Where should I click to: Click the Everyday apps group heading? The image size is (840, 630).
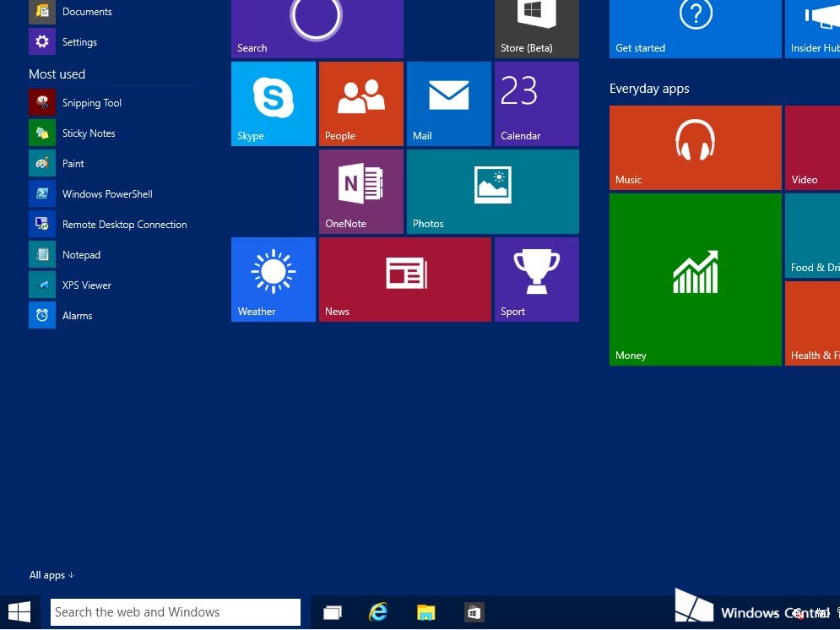pyautogui.click(x=649, y=89)
